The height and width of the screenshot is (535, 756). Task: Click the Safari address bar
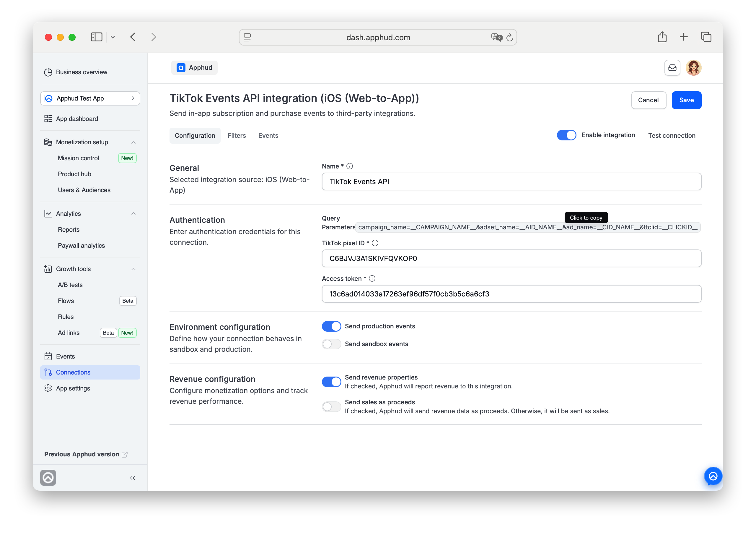(378, 37)
